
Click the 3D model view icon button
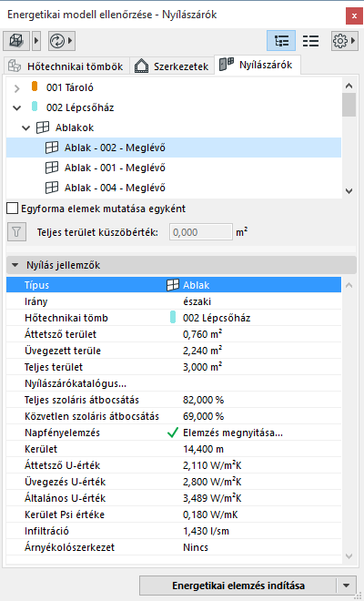click(x=16, y=41)
